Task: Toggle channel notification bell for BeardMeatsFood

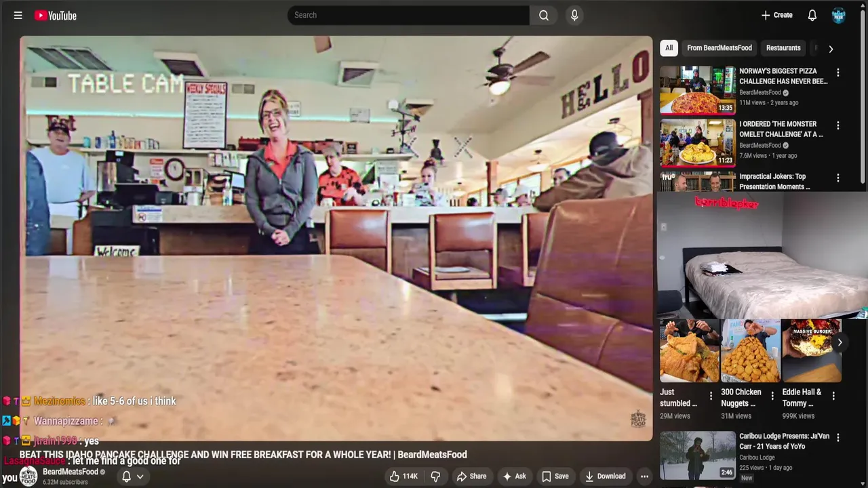Action: [x=126, y=476]
